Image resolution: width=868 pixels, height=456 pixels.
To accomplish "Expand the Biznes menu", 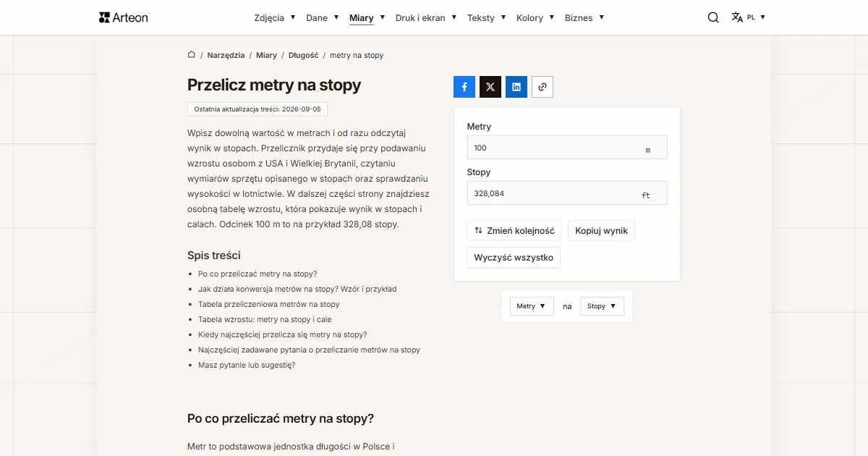I will pos(584,17).
